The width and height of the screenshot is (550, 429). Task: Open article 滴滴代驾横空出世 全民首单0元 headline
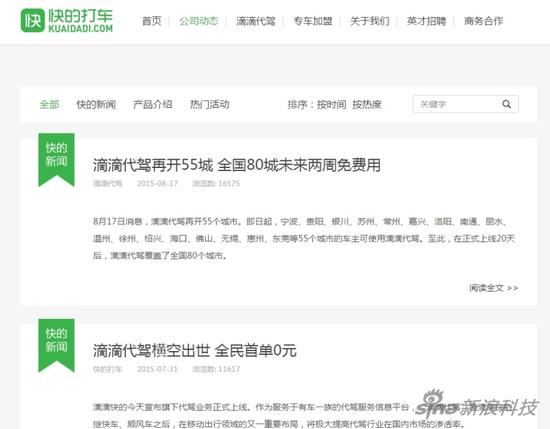195,350
